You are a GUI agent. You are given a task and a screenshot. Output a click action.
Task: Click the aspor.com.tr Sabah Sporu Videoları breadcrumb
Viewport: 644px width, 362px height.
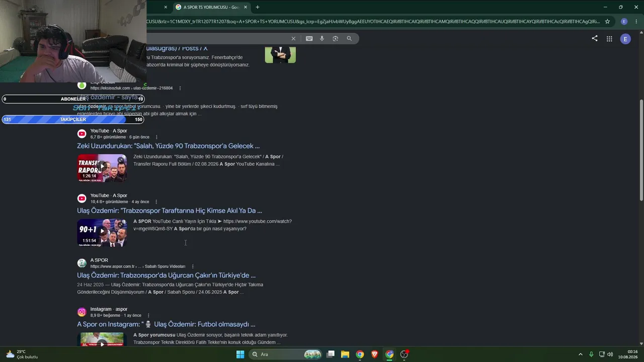pos(138,266)
